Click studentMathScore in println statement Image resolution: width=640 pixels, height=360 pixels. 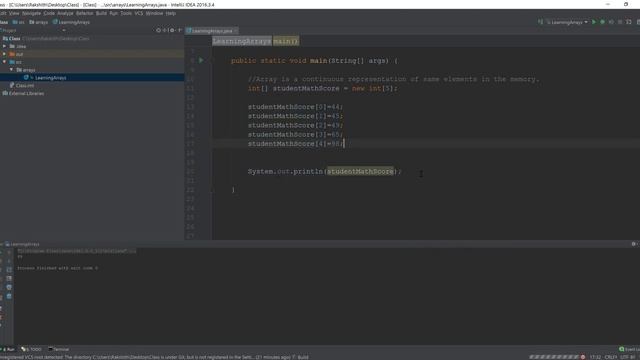pyautogui.click(x=360, y=171)
